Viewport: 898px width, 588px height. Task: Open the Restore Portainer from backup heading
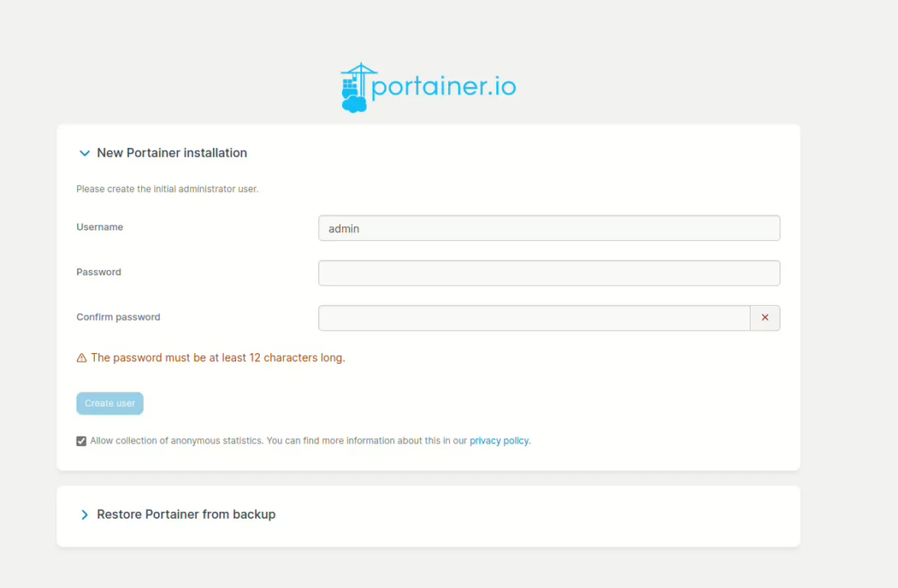pos(186,514)
